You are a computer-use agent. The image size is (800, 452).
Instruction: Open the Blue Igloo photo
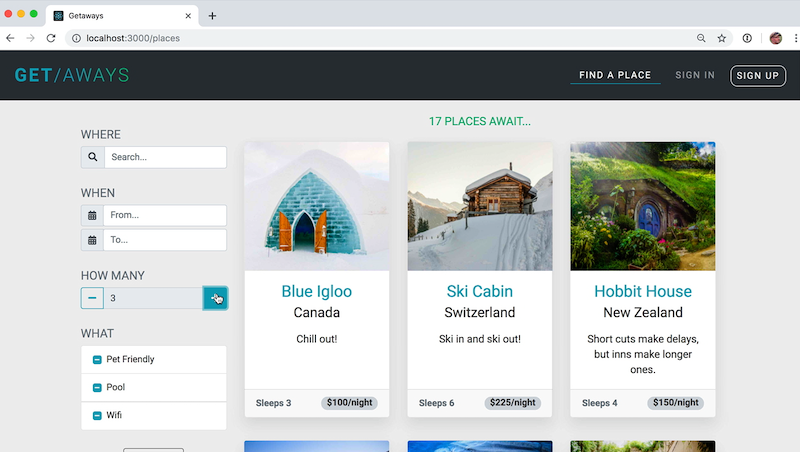click(317, 206)
